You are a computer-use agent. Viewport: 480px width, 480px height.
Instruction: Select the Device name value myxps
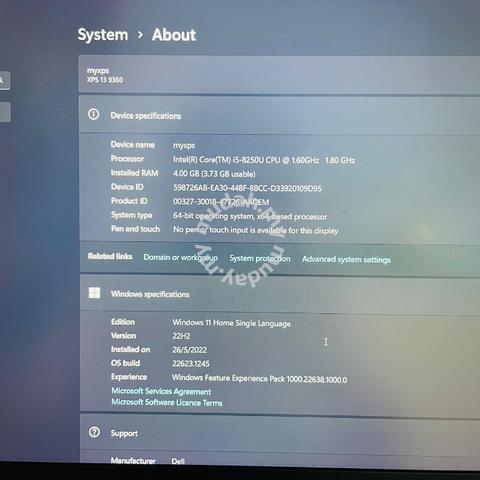coord(184,146)
